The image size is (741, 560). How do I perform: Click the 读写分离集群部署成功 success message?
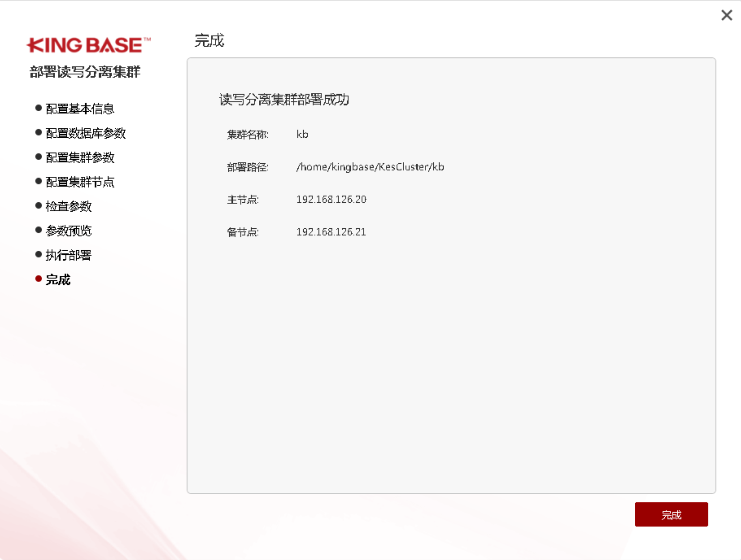(x=284, y=100)
